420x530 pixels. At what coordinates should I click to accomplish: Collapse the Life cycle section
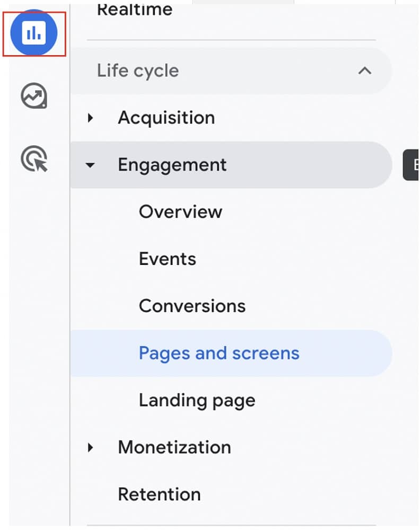(365, 70)
